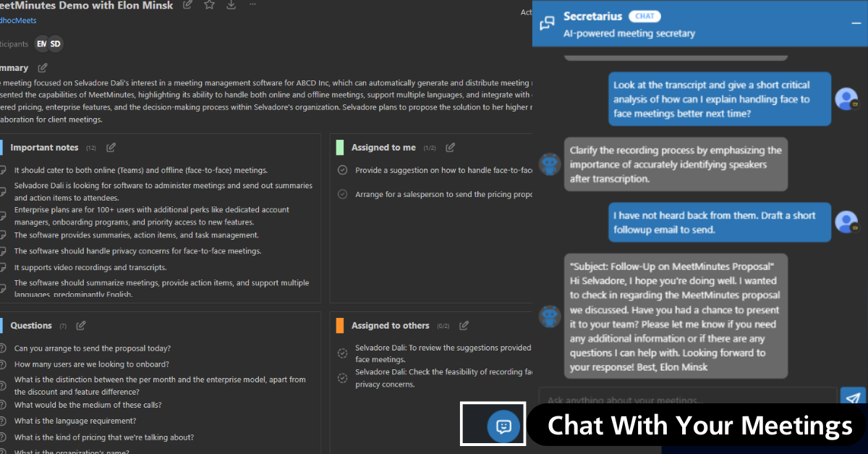
Task: Click the note 'It supports video recordings and transcripts.'
Action: (90, 267)
